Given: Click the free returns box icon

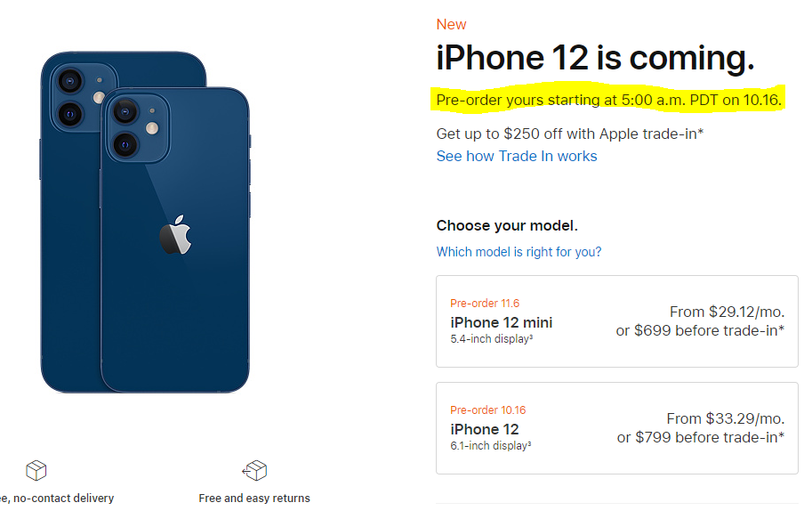Looking at the screenshot, I should pos(254,470).
